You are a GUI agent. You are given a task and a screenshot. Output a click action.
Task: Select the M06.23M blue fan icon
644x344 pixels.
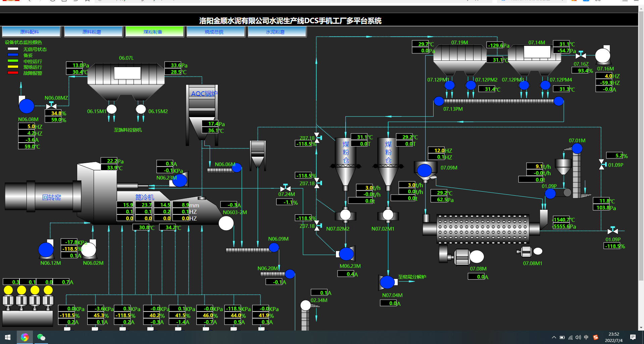click(x=346, y=254)
